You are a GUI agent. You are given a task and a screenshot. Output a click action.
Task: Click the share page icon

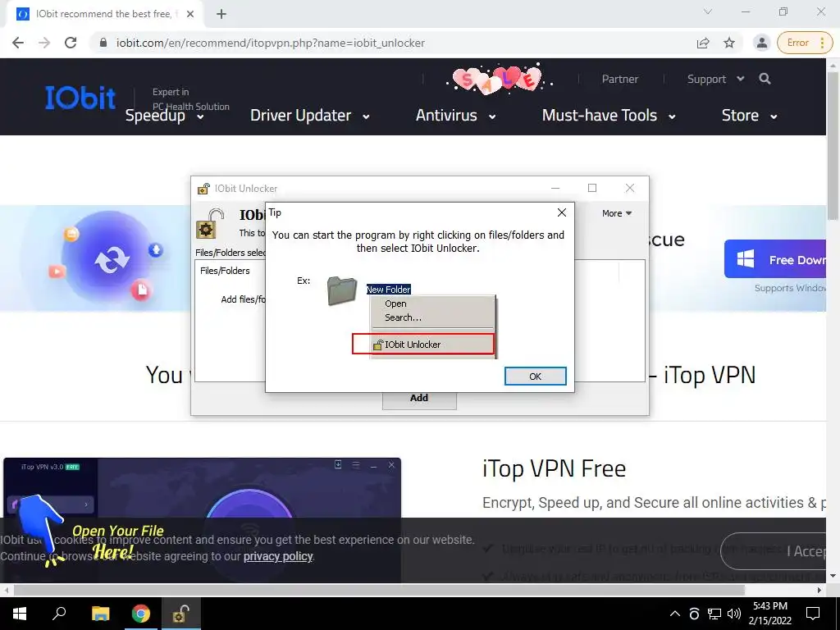tap(703, 43)
